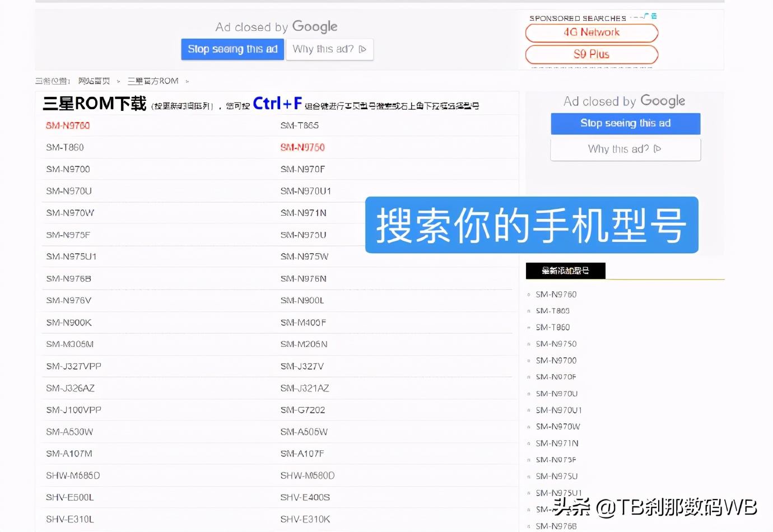Search the S9 Plus sponsored query
Viewport: 773px width, 532px height.
pyautogui.click(x=591, y=54)
